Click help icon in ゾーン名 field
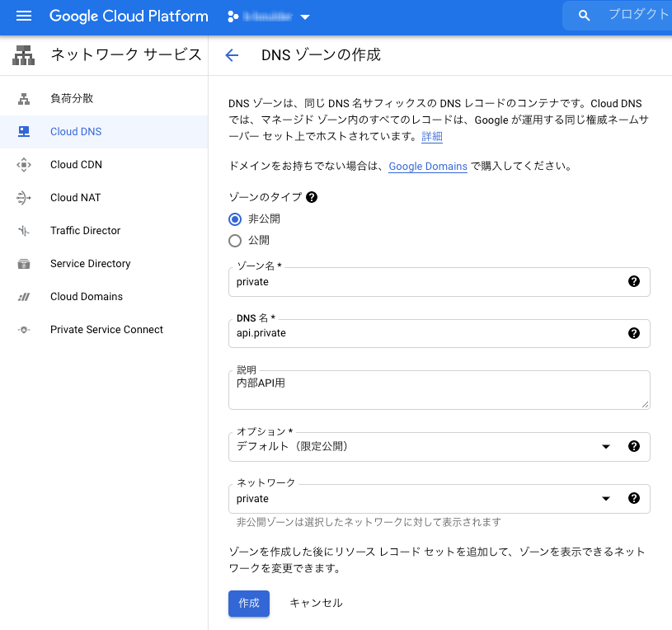The width and height of the screenshot is (672, 630). (634, 281)
